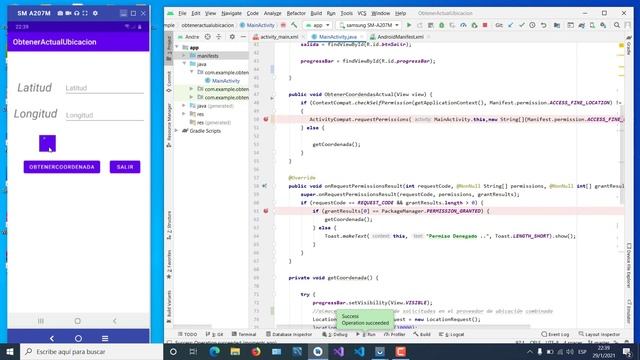
Task: Collapse the java folder
Action: tap(184, 64)
